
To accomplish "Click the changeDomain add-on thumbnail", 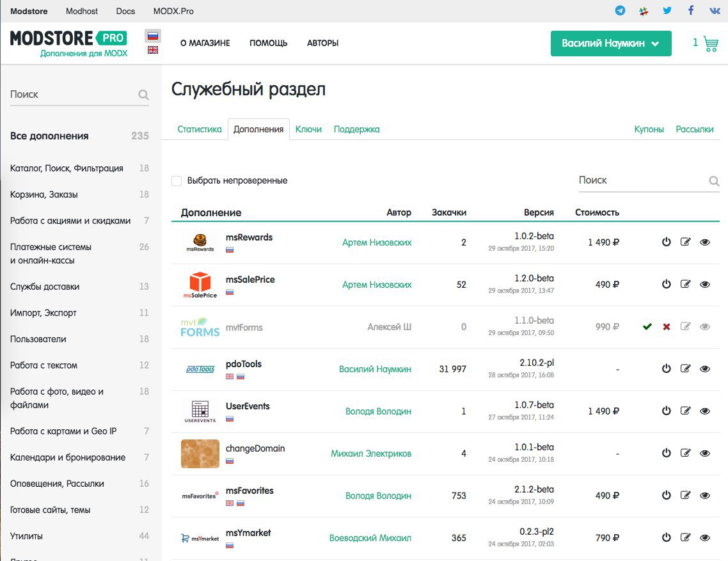I will coord(200,454).
